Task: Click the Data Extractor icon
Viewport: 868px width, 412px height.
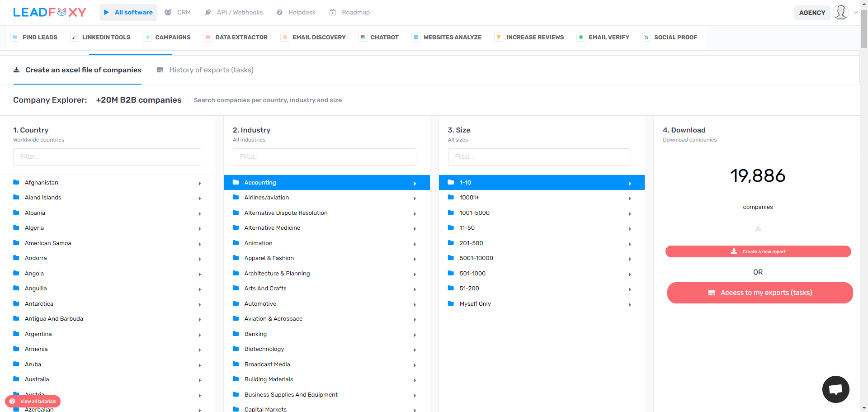Action: coord(208,37)
